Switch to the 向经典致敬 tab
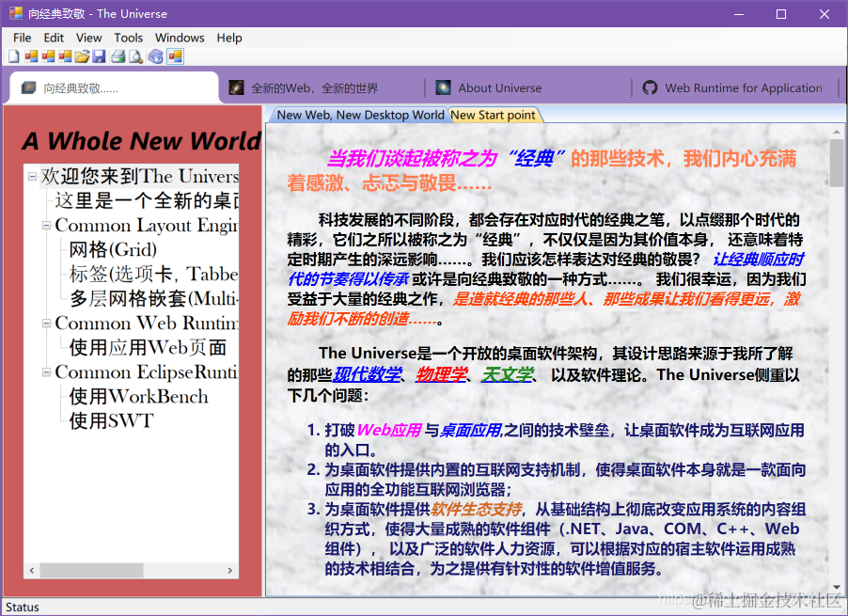 coord(114,87)
